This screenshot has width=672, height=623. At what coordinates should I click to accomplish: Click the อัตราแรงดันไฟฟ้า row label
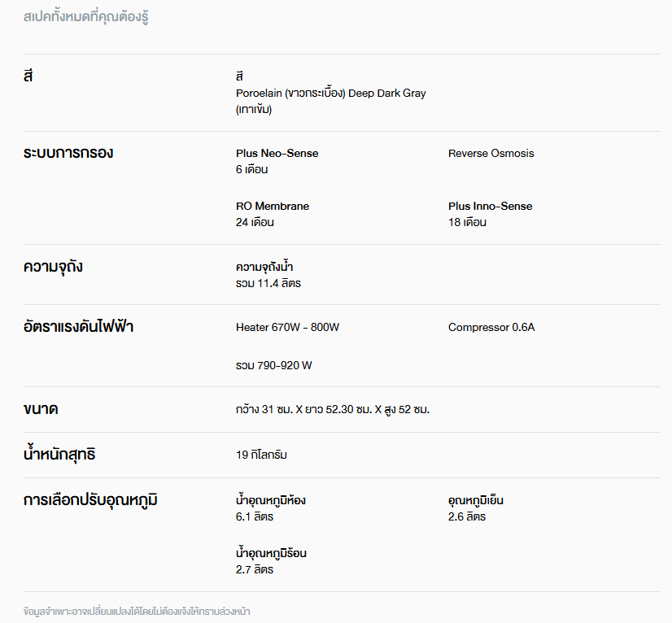point(78,327)
